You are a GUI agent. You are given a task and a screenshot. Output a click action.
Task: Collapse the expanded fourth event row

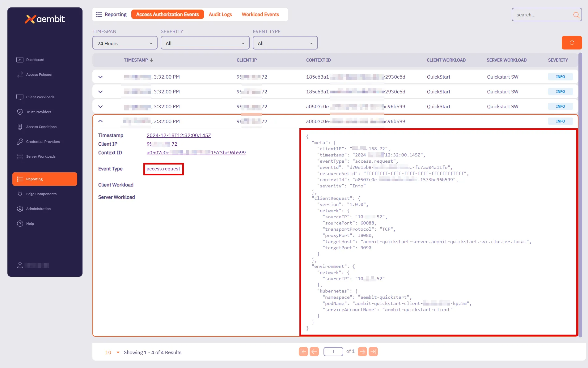(x=100, y=121)
